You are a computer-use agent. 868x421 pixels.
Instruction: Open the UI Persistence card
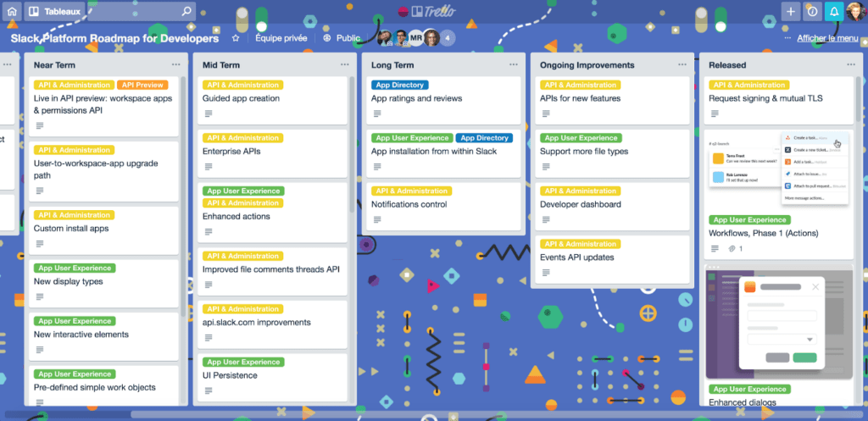[x=272, y=377]
